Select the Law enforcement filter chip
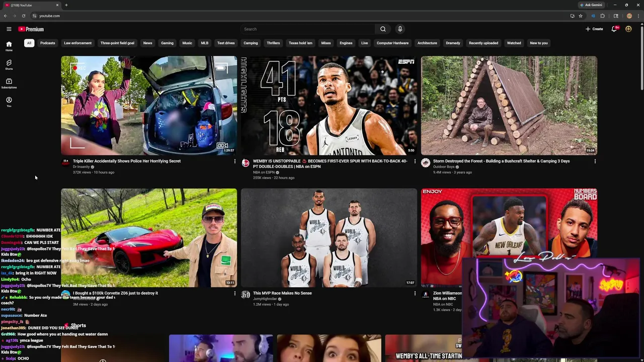 pyautogui.click(x=78, y=43)
